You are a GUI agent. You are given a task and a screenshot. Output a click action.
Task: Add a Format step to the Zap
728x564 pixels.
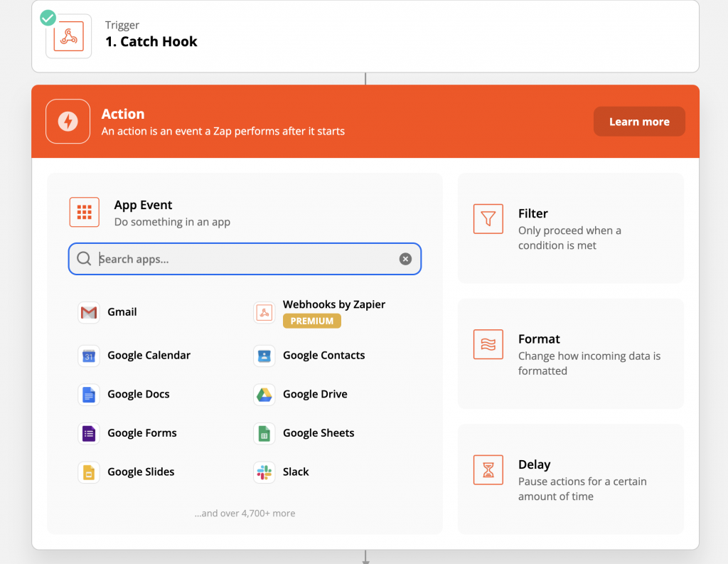(x=571, y=353)
